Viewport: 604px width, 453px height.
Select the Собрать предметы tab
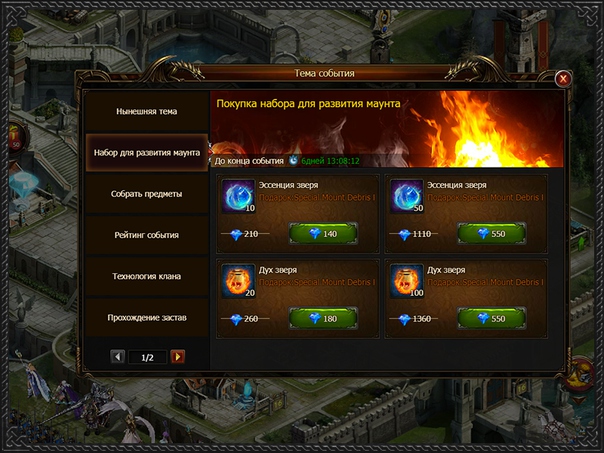point(147,194)
